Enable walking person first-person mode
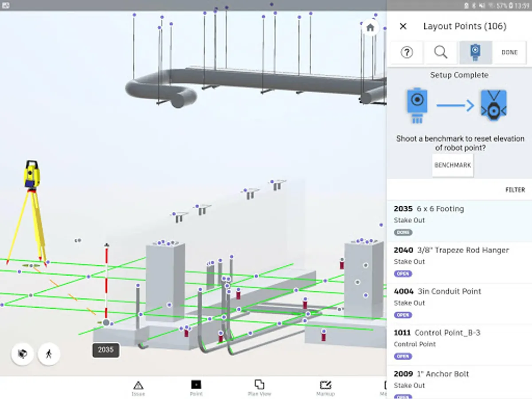The image size is (532, 399). tap(49, 354)
